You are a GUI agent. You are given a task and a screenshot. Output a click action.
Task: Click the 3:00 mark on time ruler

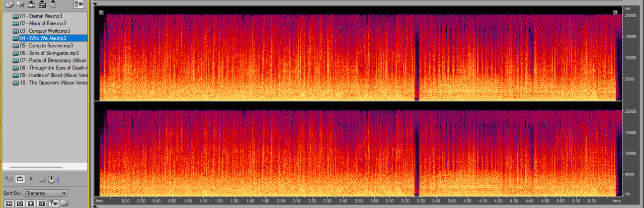pos(374,201)
